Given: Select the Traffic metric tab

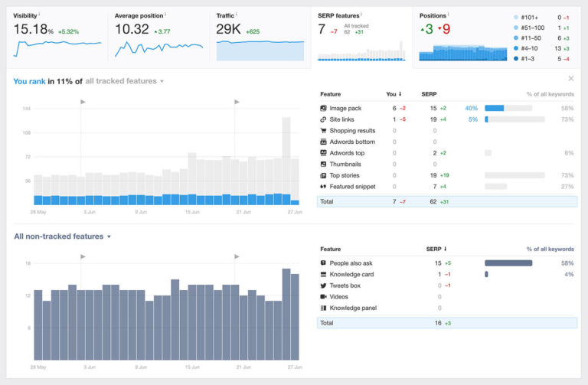Looking at the screenshot, I should [x=260, y=34].
